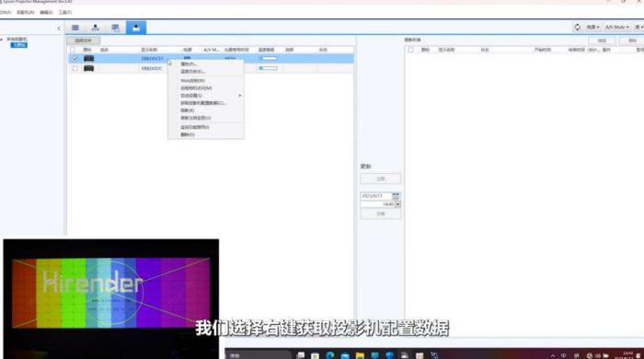
Task: Open the network hierarchy view toolbar icon
Action: [x=96, y=28]
